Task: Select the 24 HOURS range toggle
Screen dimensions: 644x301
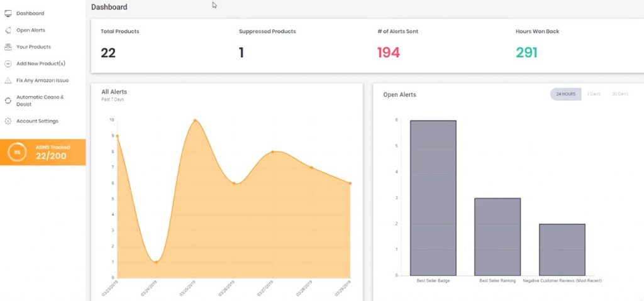Action: click(x=565, y=94)
